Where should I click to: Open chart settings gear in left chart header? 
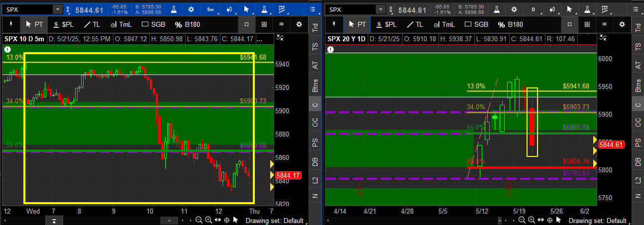192,9
